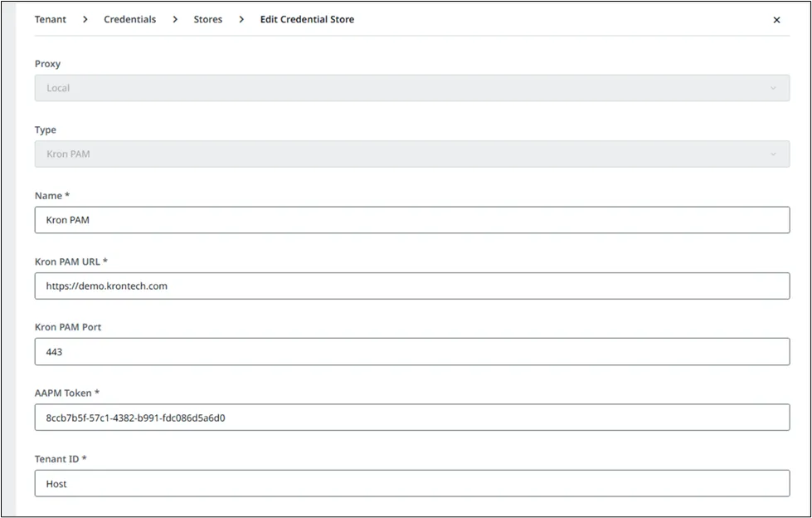Click the Name field label
Image resolution: width=812 pixels, height=518 pixels.
coord(51,195)
